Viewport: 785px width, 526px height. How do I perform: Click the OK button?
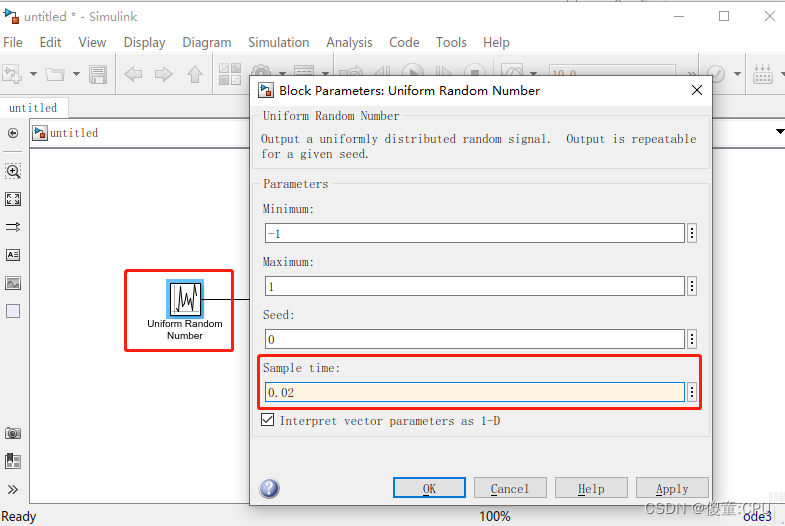point(429,488)
